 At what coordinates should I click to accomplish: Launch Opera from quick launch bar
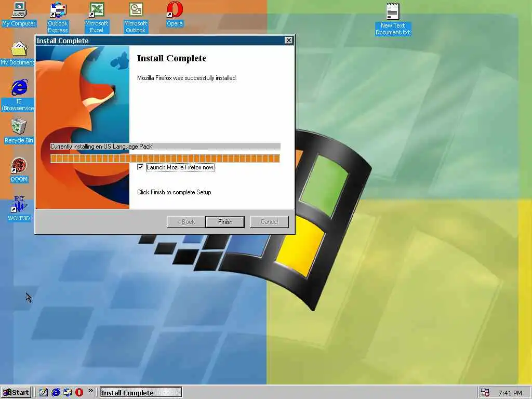(x=79, y=393)
